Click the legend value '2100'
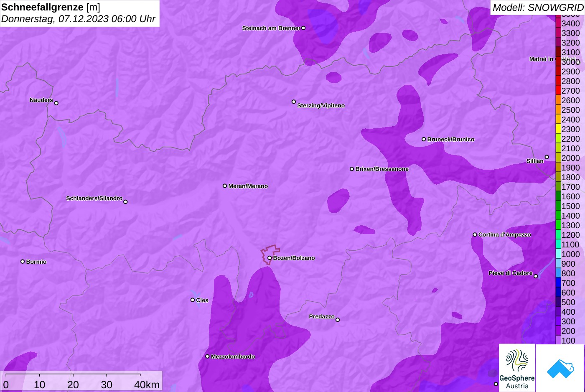This screenshot has height=392, width=585. pyautogui.click(x=570, y=148)
